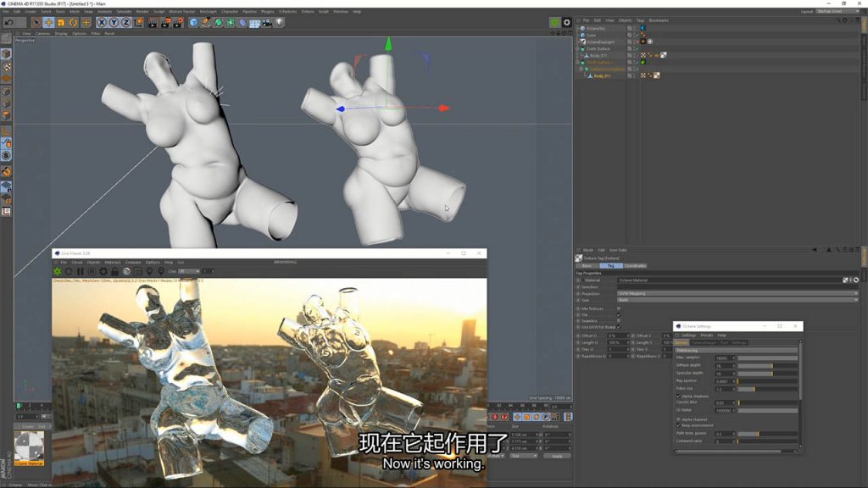Viewport: 868px width, 488px height.
Task: Adjust the Path term. power slider
Action: [767, 435]
